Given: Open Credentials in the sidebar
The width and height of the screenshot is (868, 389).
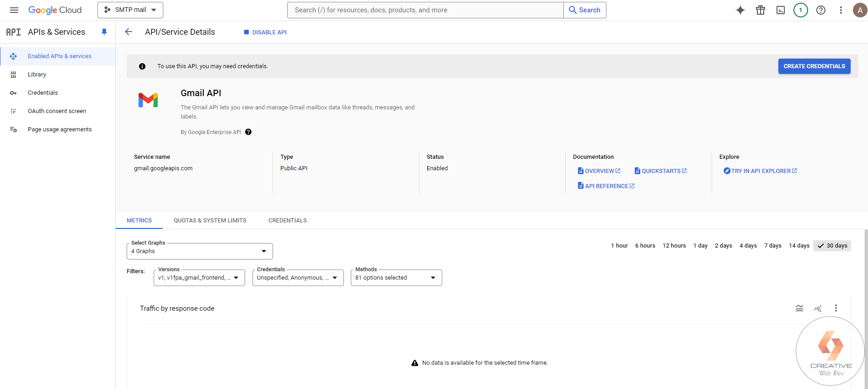Looking at the screenshot, I should click(58, 93).
